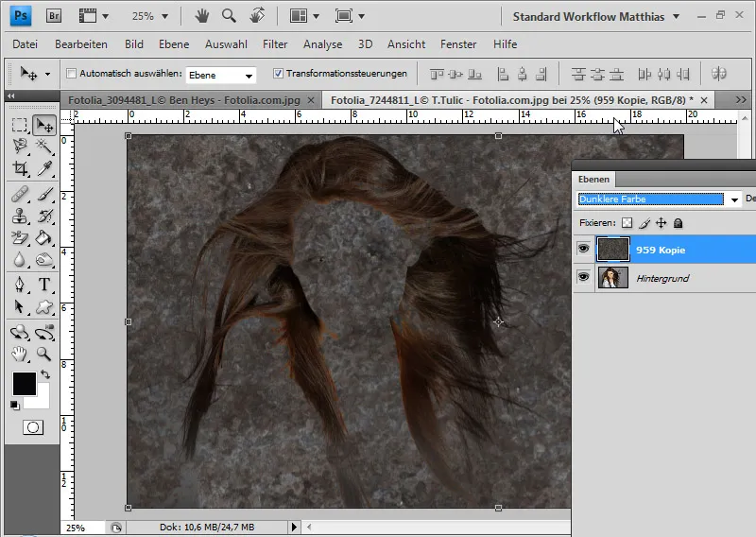Uncheck Transformationssteuerungen checkbox
756x537 pixels.
[278, 74]
